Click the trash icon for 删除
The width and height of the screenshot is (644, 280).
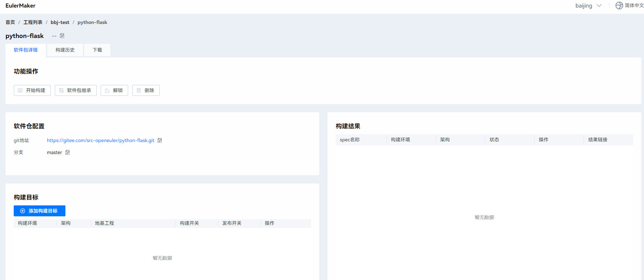(x=139, y=90)
